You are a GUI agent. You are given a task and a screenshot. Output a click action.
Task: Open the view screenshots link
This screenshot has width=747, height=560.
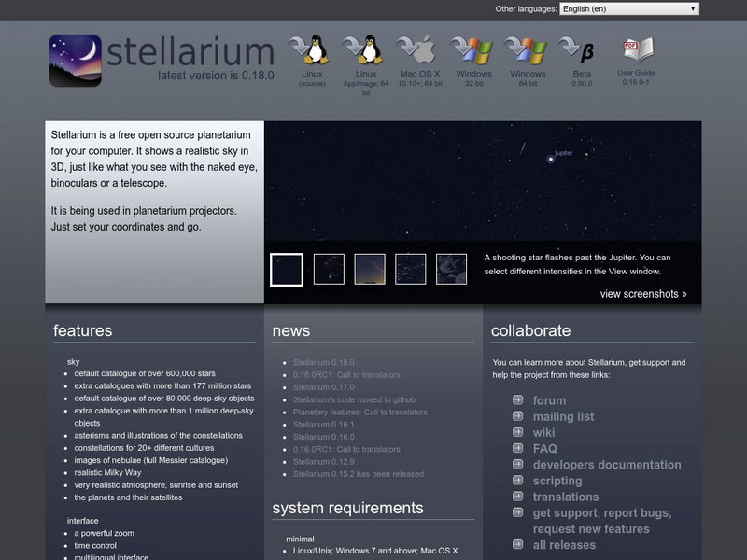pos(642,294)
